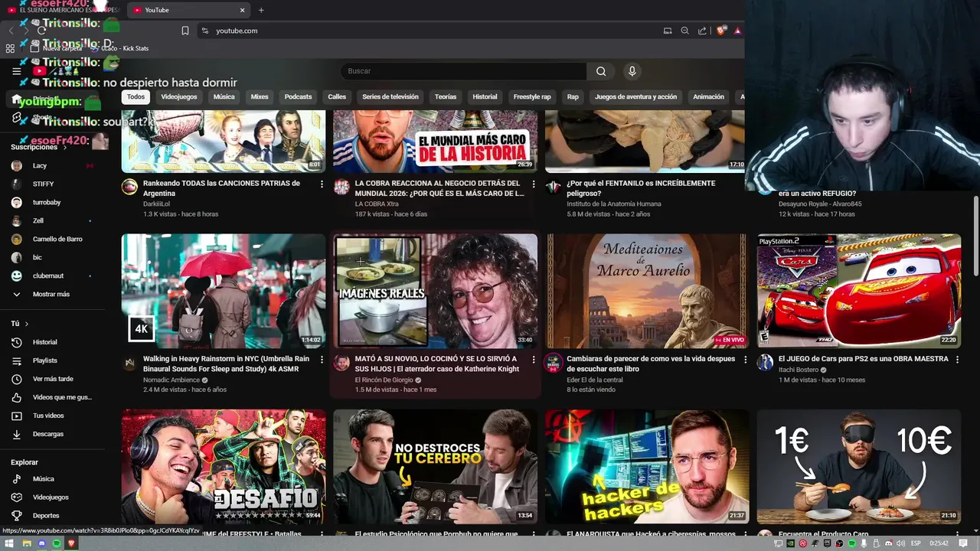This screenshot has height=551, width=980.
Task: Click the magnifier search button
Action: pos(601,71)
